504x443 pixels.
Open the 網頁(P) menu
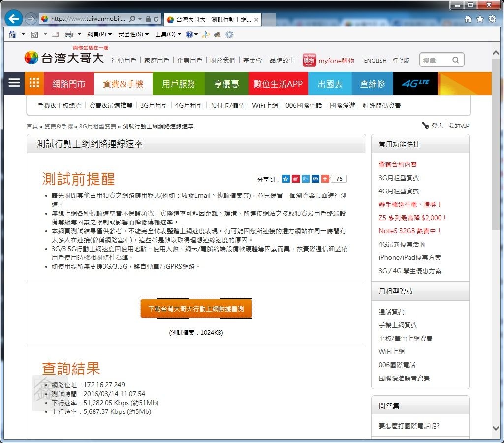99,34
